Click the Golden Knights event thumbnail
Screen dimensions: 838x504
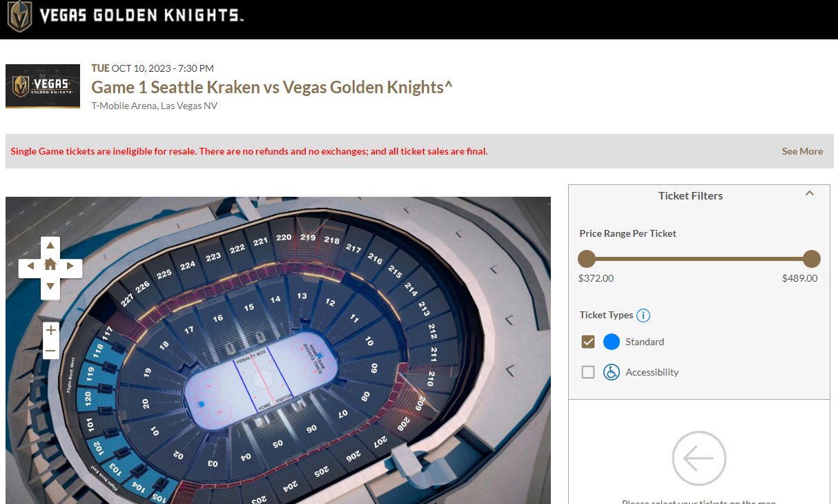point(43,86)
